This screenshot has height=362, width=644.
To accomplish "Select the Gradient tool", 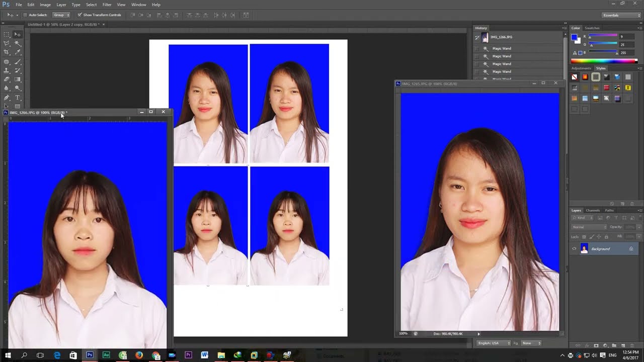I will 17,79.
